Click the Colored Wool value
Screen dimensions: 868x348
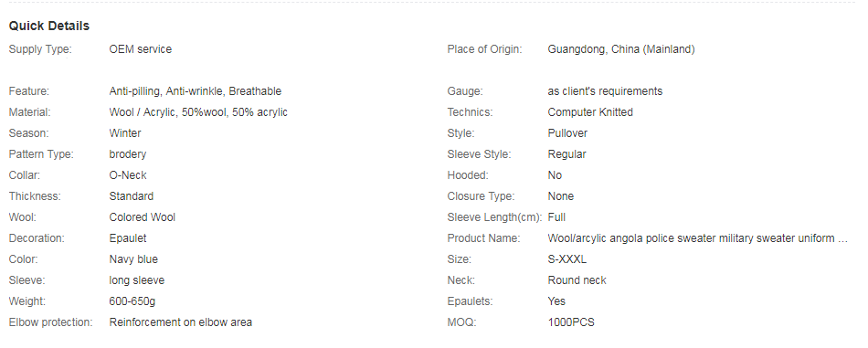[x=143, y=217]
